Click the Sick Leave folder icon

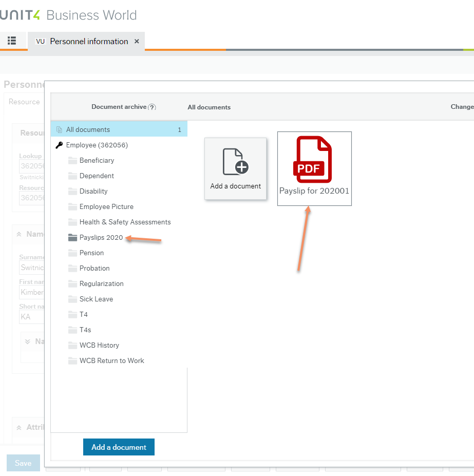[x=72, y=299]
